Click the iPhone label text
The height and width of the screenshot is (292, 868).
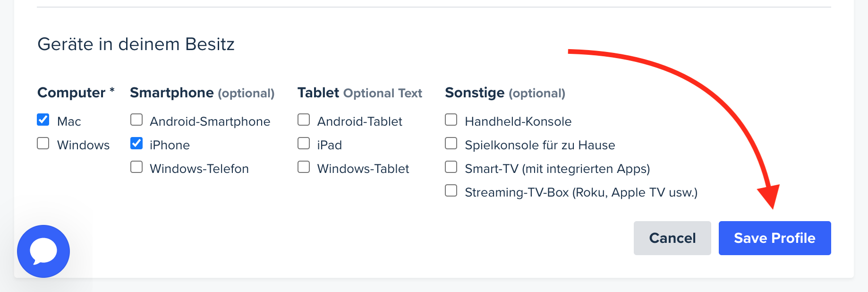point(170,145)
